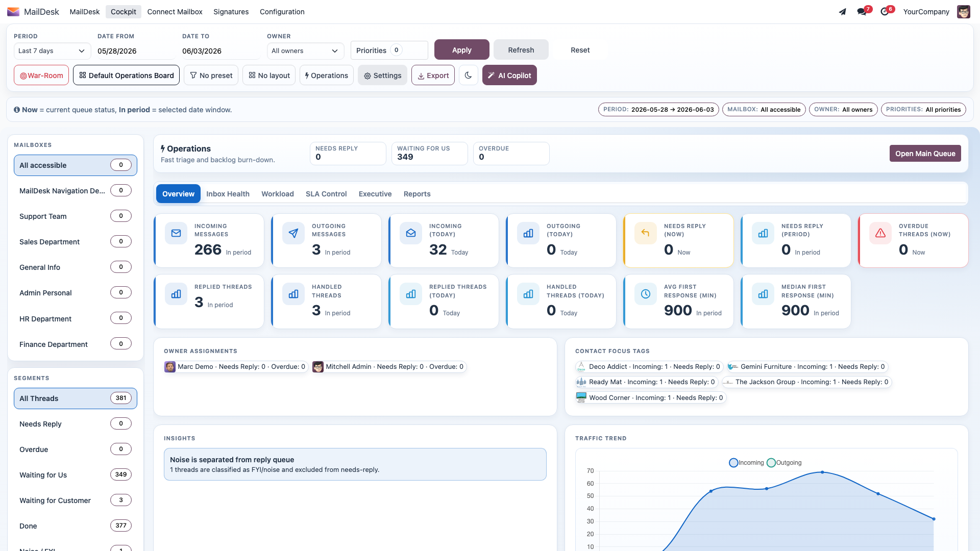Open the Period dropdown showing Last 7 days
The height and width of the screenshot is (551, 980).
52,51
